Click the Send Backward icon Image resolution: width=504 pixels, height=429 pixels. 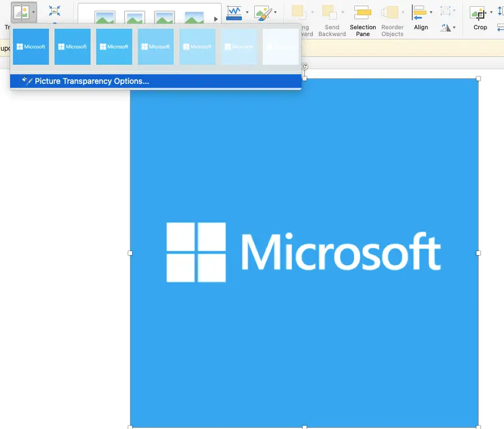(330, 12)
